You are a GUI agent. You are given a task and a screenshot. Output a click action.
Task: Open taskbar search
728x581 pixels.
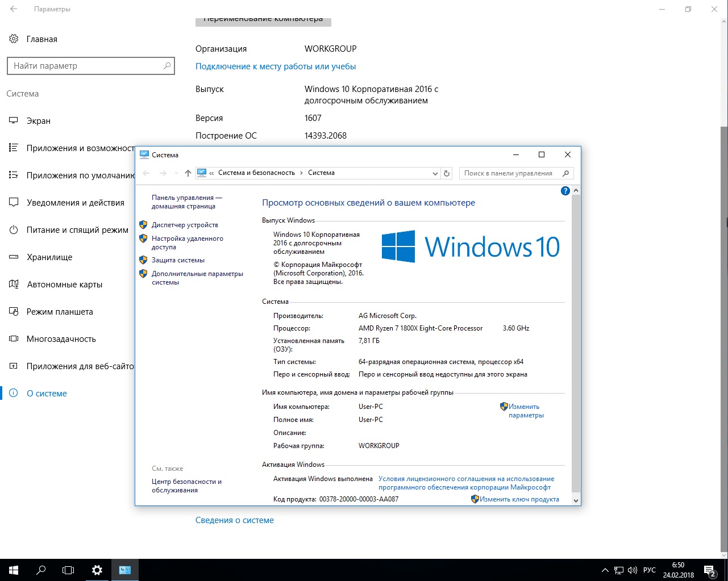[41, 570]
